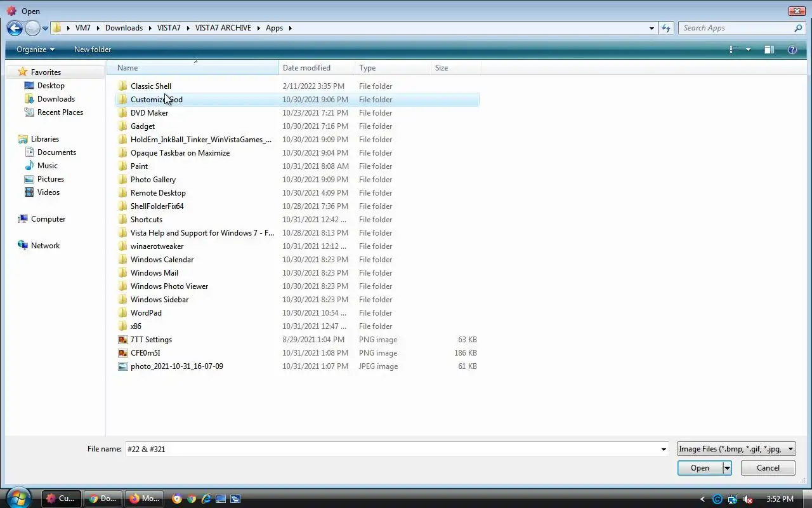Screen dimensions: 812x508
Task: Sort by the Date modified column
Action: pyautogui.click(x=317, y=68)
